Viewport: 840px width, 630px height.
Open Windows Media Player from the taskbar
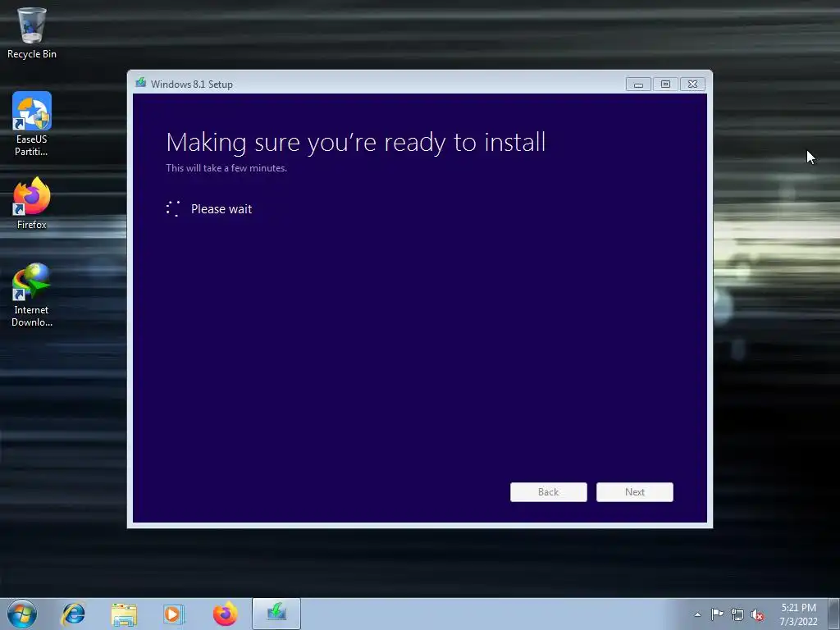point(173,614)
